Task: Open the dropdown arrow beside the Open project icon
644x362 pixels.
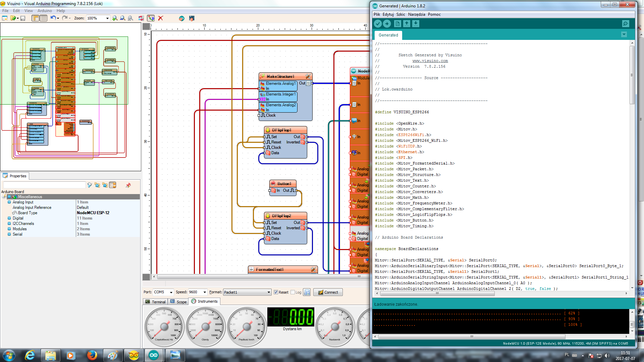Action: tap(17, 18)
